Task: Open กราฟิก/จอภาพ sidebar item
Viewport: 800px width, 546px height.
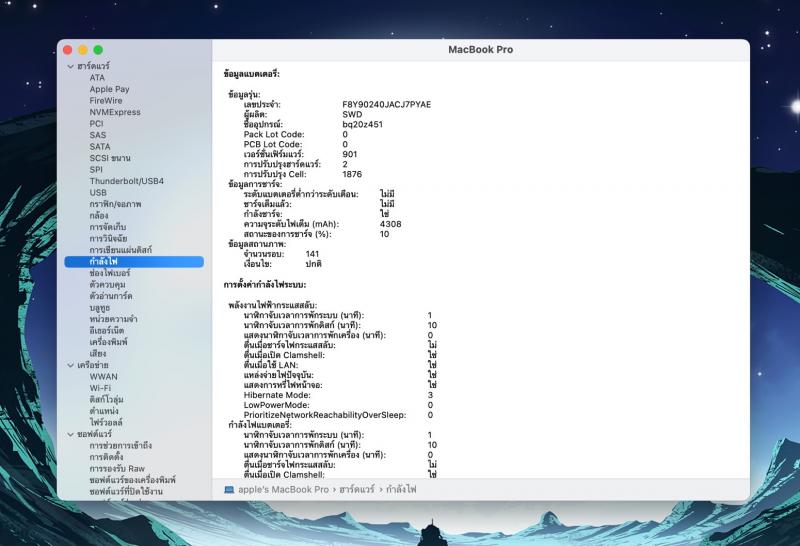Action: tap(115, 204)
